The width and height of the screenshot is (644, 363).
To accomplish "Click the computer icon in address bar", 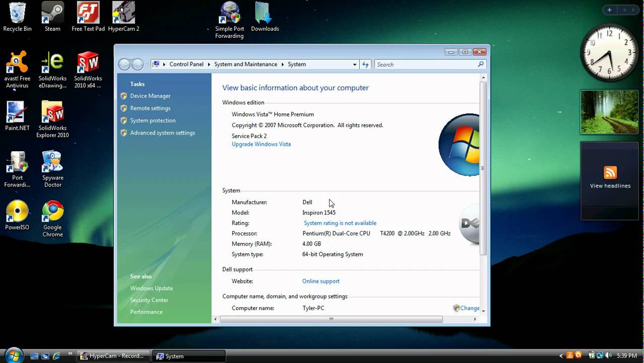I will pyautogui.click(x=156, y=64).
